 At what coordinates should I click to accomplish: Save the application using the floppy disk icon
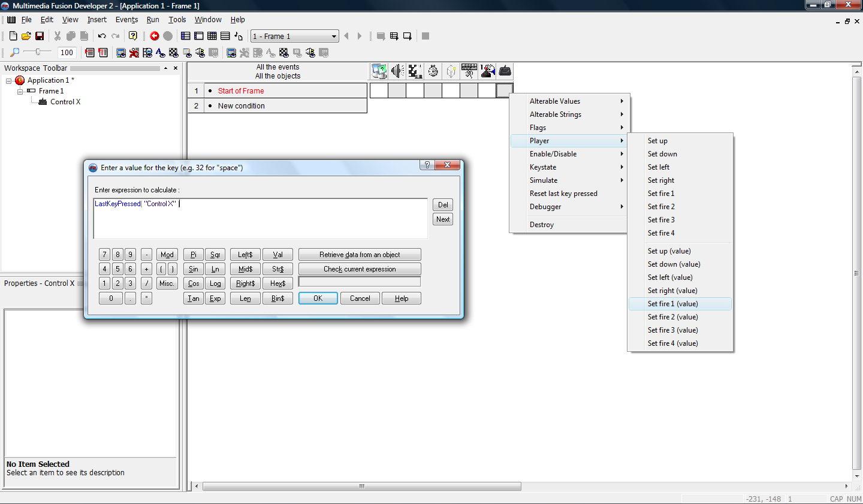pos(40,35)
